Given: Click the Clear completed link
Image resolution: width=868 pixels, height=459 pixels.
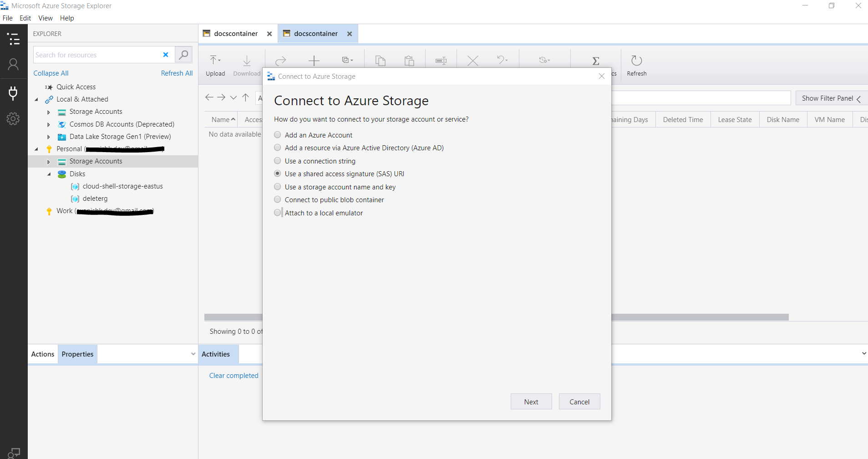Looking at the screenshot, I should point(233,376).
